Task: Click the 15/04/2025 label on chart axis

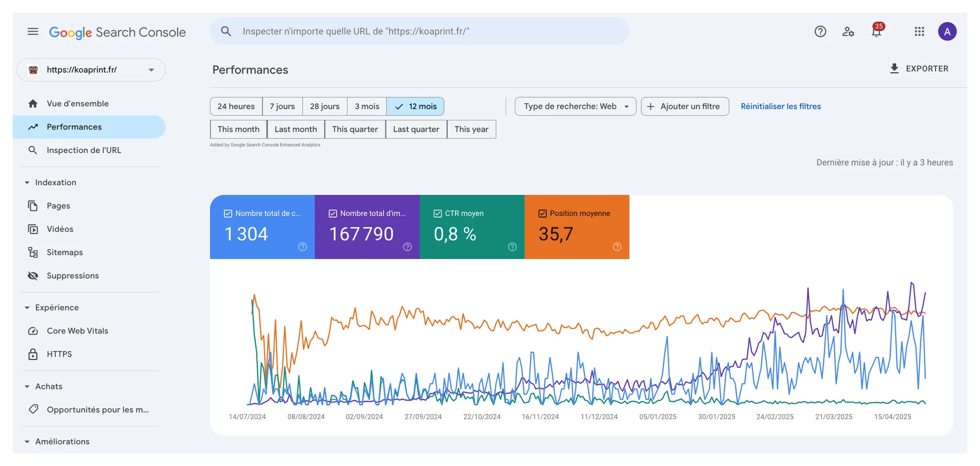Action: pos(892,417)
